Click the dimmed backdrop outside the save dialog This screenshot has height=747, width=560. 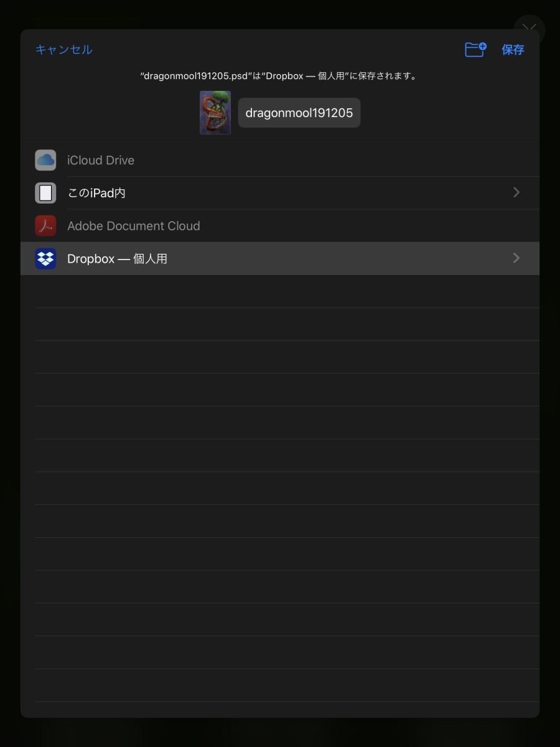click(280, 733)
